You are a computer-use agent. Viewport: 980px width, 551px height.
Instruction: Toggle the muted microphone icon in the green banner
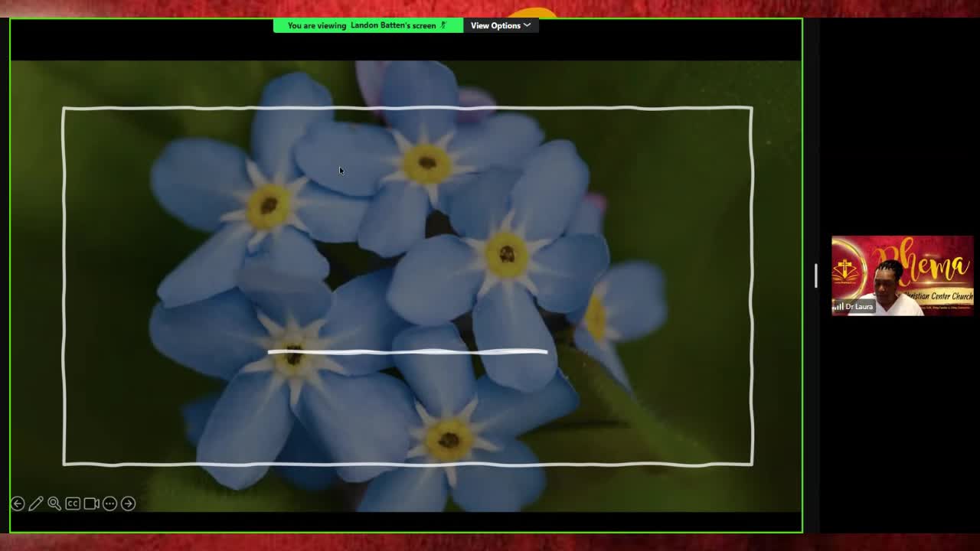coord(443,25)
